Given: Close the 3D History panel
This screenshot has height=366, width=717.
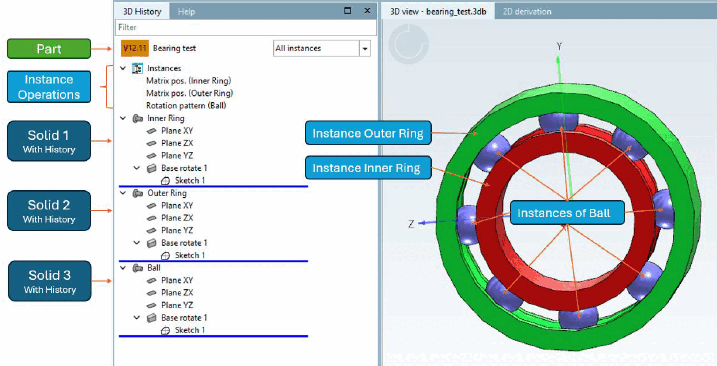Looking at the screenshot, I should (367, 11).
